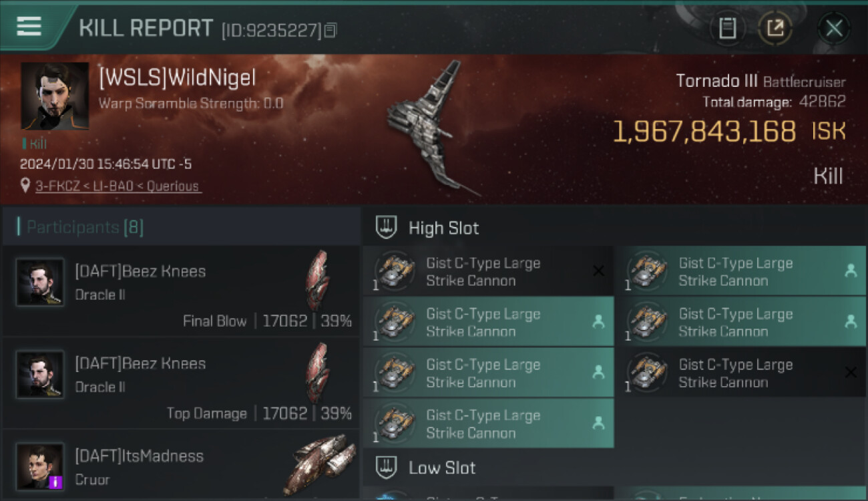868x501 pixels.
Task: Click the Cruor ship image
Action: tap(319, 463)
